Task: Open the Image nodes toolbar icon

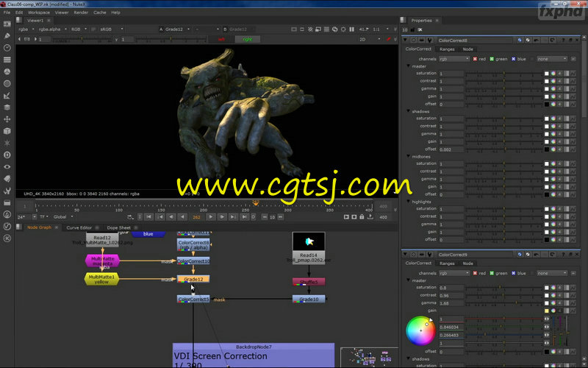Action: [x=7, y=24]
